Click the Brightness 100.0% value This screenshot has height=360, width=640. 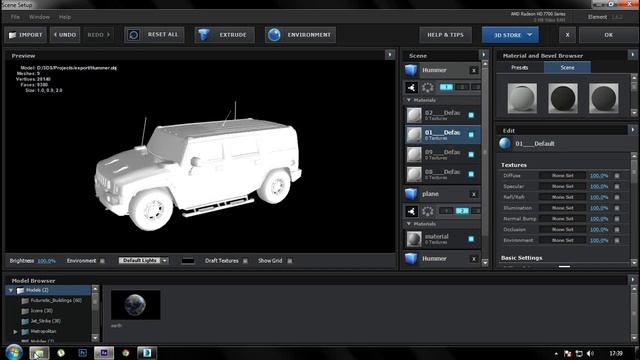click(x=47, y=261)
